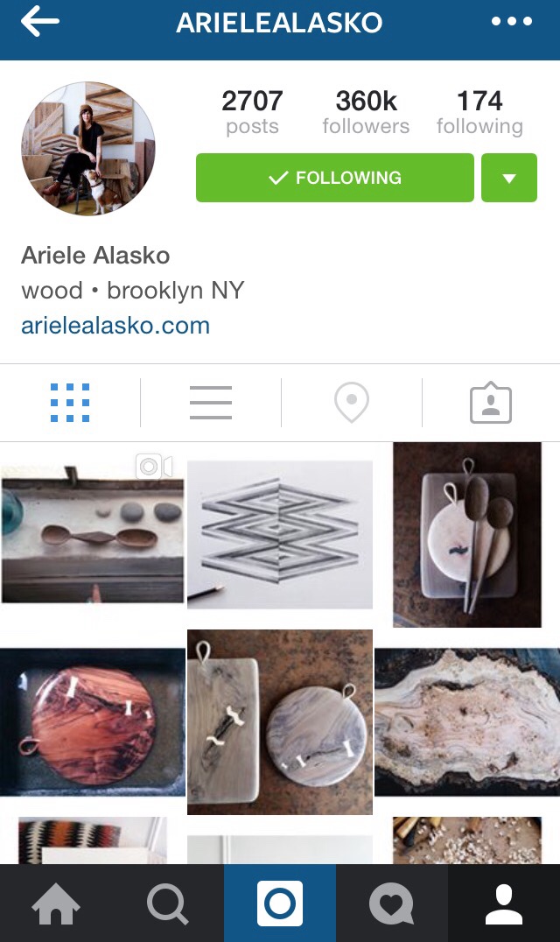Image resolution: width=560 pixels, height=942 pixels.
Task: Expand the green dropdown arrow beside Following
Action: pos(509,178)
